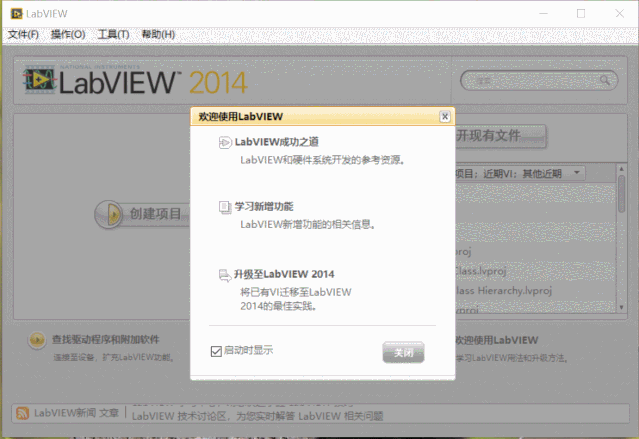Click the LabVIEW logo icon
639x439 pixels.
click(39, 79)
